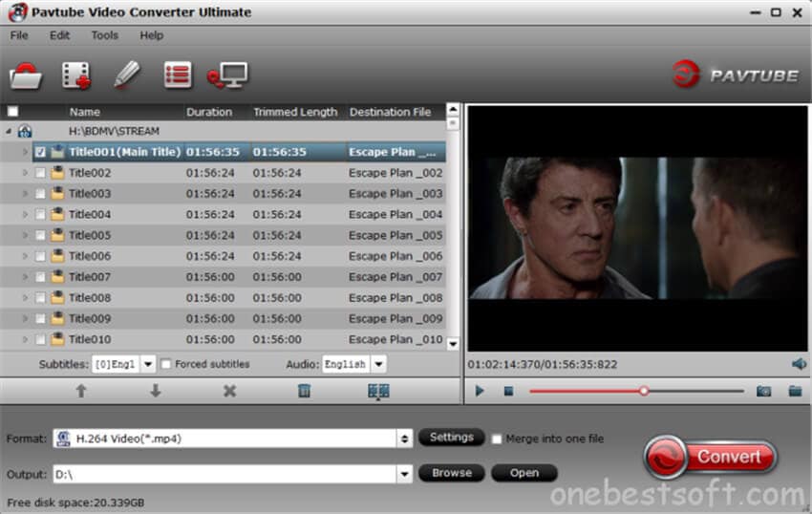
Task: Uncheck Title001 Main Title checkbox
Action: tap(40, 152)
